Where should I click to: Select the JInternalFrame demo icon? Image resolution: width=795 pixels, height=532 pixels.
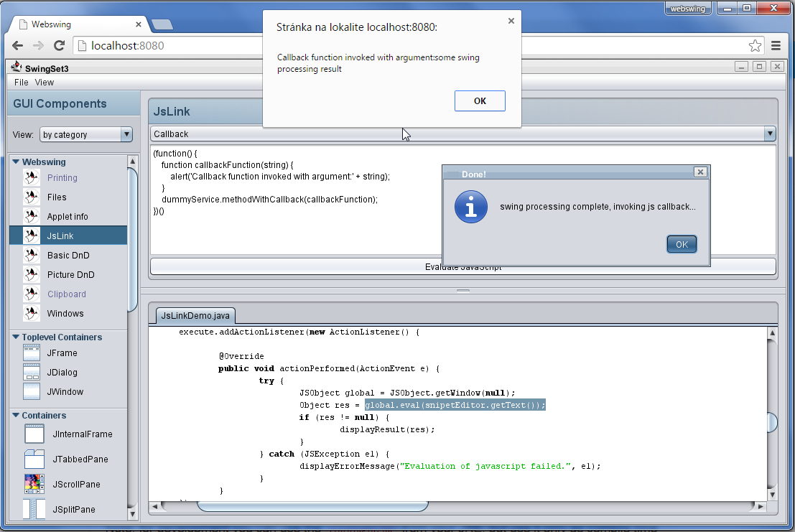34,434
